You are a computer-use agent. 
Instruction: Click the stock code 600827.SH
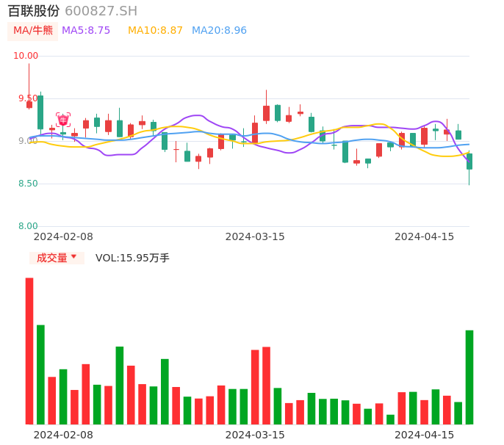pos(101,11)
